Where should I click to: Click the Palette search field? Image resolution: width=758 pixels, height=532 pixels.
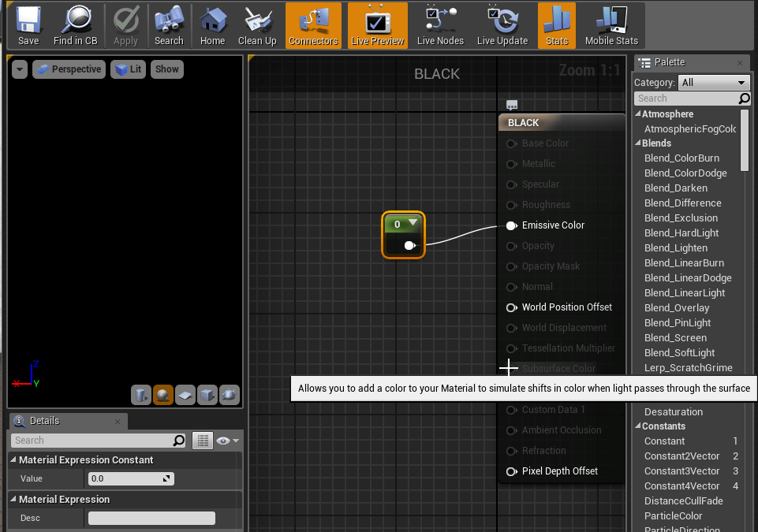[685, 99]
